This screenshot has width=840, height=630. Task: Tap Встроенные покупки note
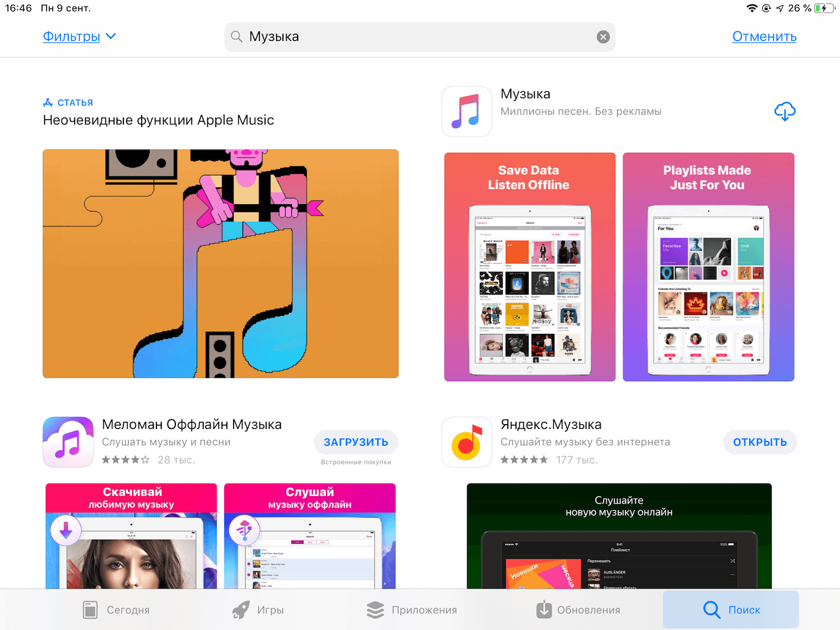point(356,462)
